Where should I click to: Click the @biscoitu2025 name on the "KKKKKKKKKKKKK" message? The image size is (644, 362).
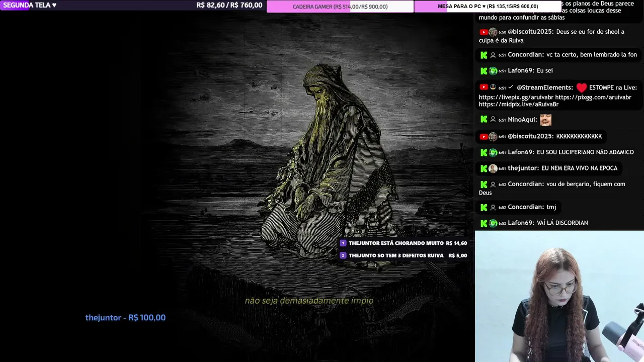[x=531, y=136]
